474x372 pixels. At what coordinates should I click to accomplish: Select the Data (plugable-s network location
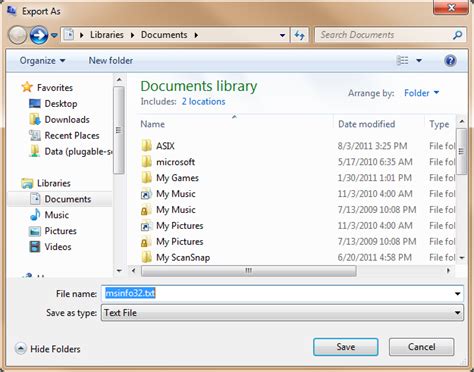(71, 152)
